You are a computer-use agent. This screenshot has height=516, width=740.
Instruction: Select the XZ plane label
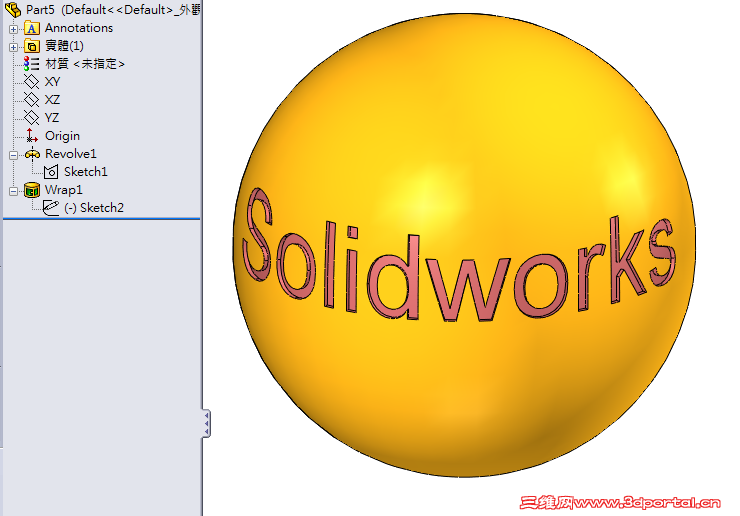(x=52, y=100)
